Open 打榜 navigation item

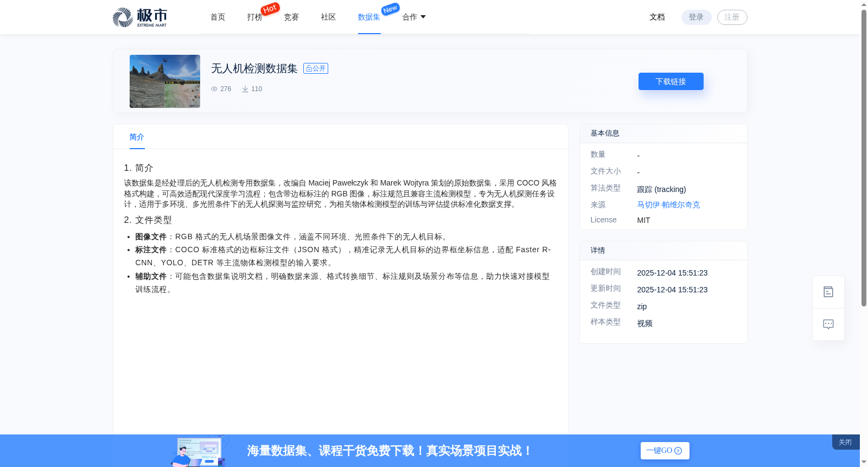click(255, 17)
